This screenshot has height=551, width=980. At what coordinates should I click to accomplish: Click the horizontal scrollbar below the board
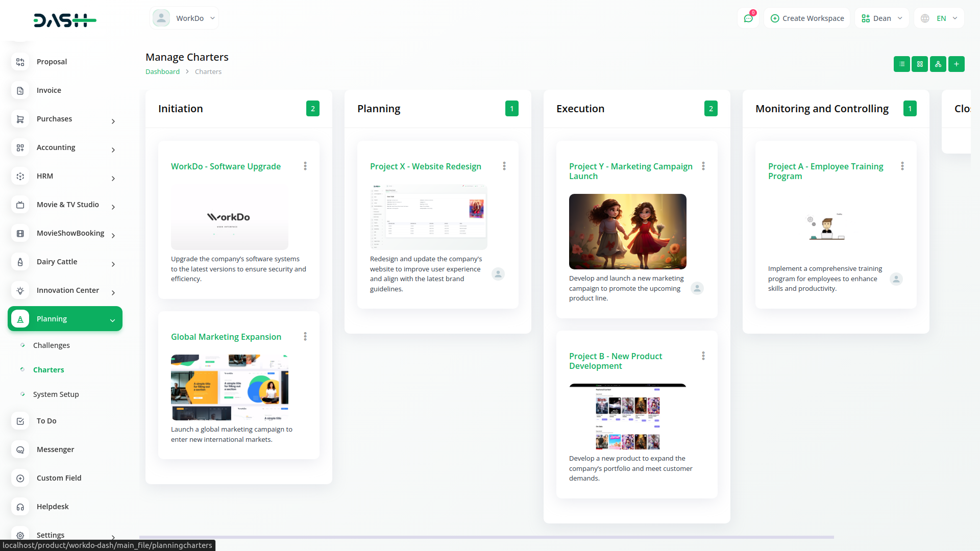[x=486, y=537]
